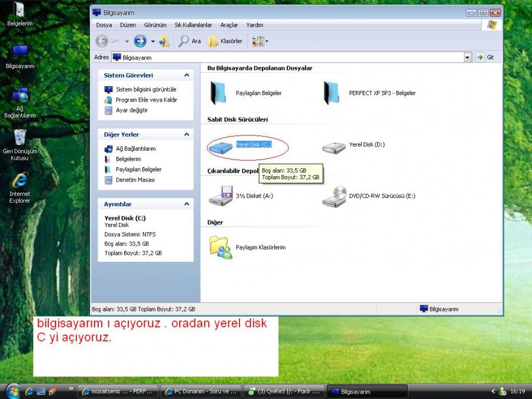Collapse the Sistem Görevleri panel
Viewport: 532px width, 399px height.
187,75
